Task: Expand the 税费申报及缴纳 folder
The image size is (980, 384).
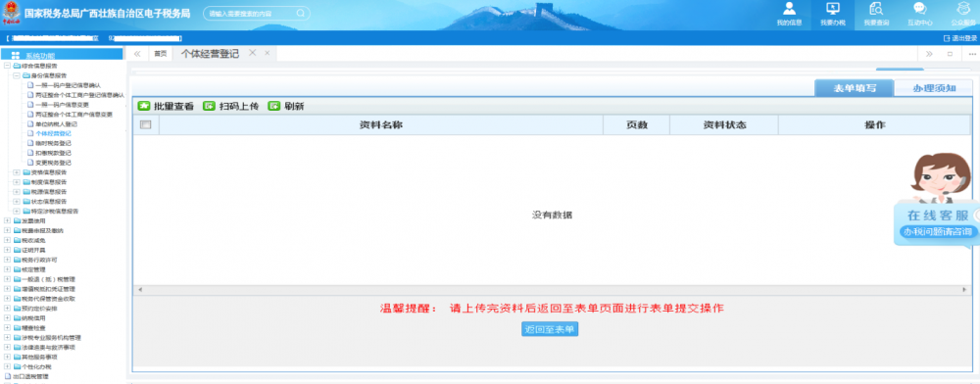Action: coord(7,230)
